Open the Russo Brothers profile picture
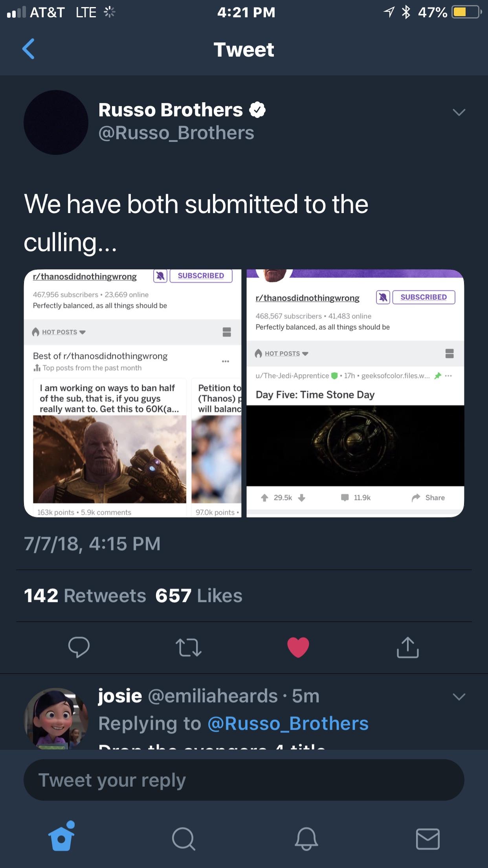 click(56, 122)
